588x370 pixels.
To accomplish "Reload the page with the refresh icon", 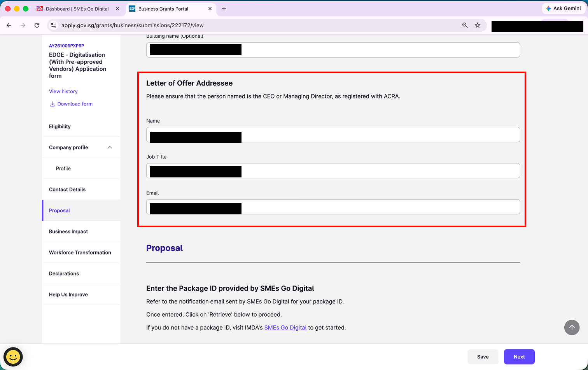I will [x=37, y=25].
